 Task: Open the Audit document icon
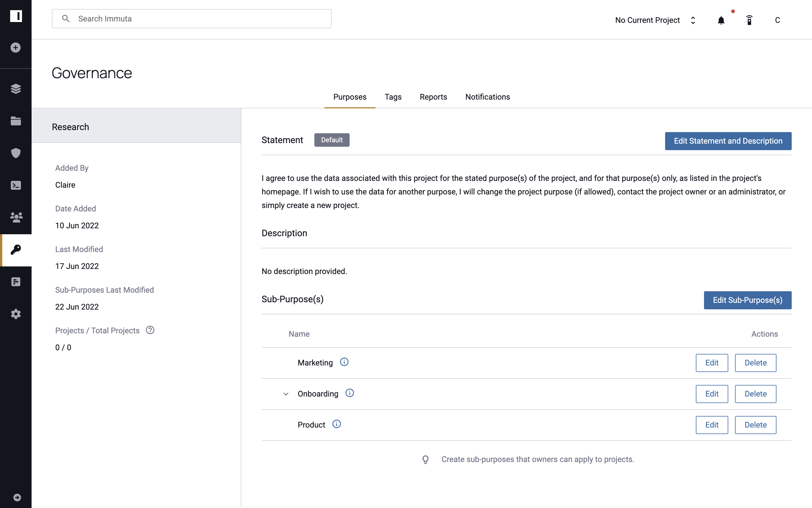[16, 282]
